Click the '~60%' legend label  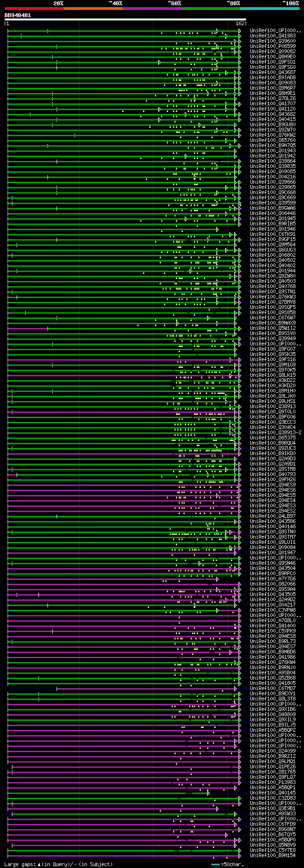174,3
